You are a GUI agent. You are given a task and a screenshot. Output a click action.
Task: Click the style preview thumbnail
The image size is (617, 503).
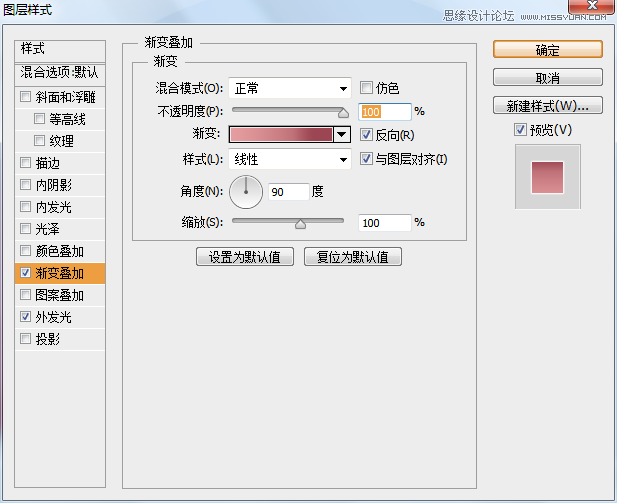point(547,177)
